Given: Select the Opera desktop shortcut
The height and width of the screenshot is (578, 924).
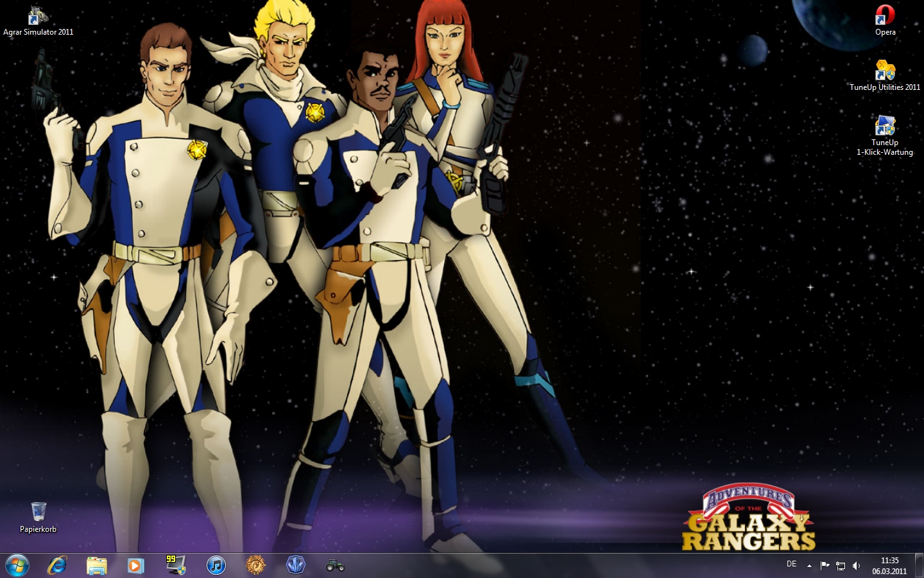Looking at the screenshot, I should click(x=885, y=20).
